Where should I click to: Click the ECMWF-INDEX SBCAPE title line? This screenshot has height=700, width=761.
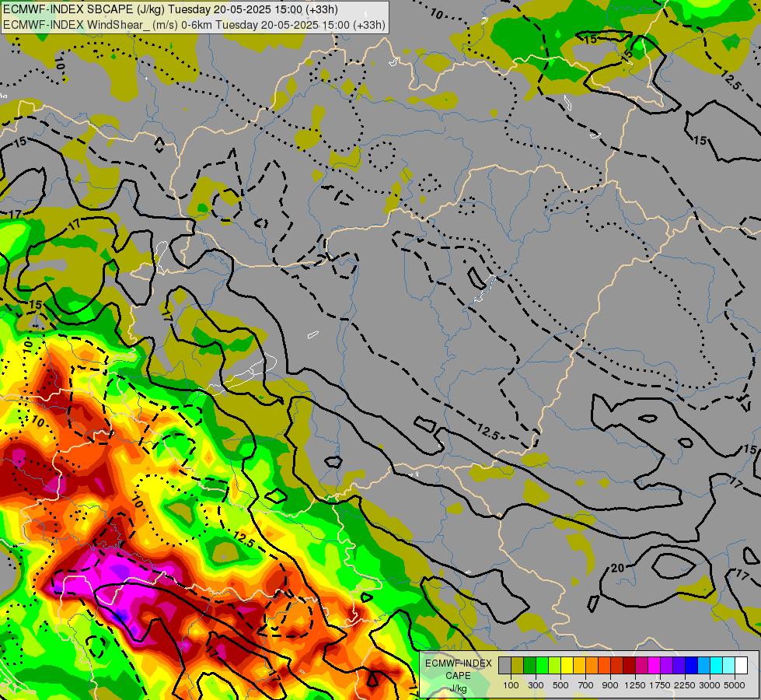coord(170,9)
